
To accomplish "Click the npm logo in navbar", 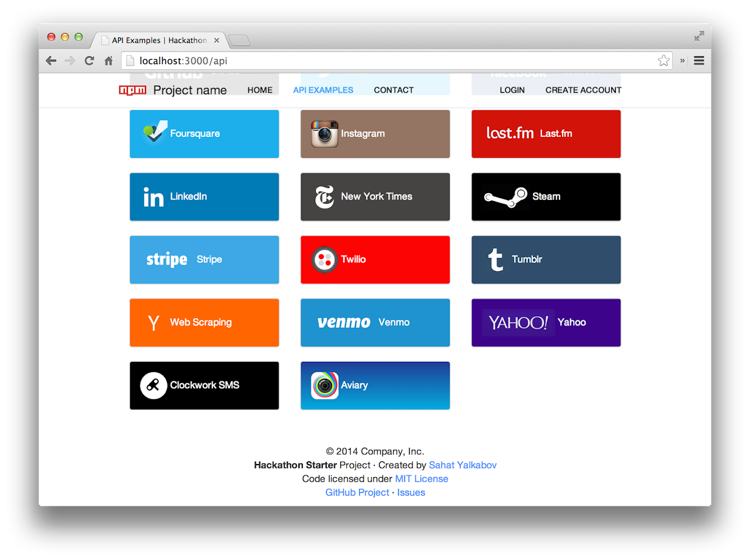I will (132, 90).
